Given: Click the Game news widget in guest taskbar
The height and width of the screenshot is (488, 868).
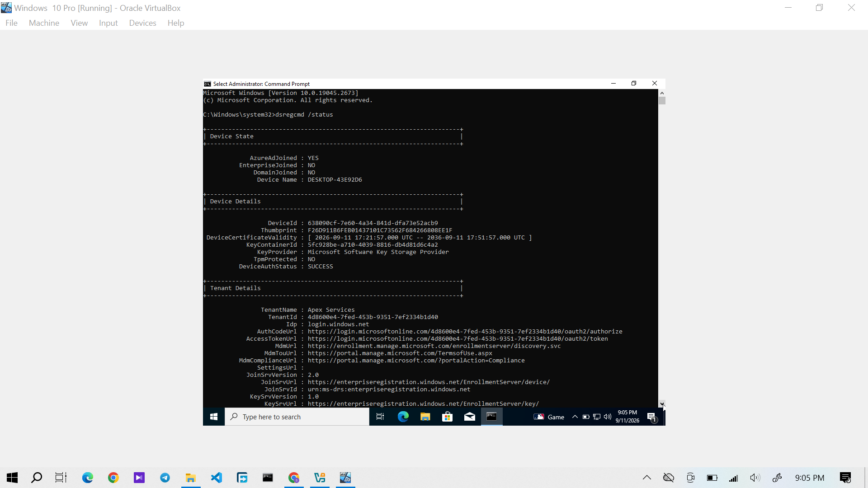Looking at the screenshot, I should coord(549,417).
